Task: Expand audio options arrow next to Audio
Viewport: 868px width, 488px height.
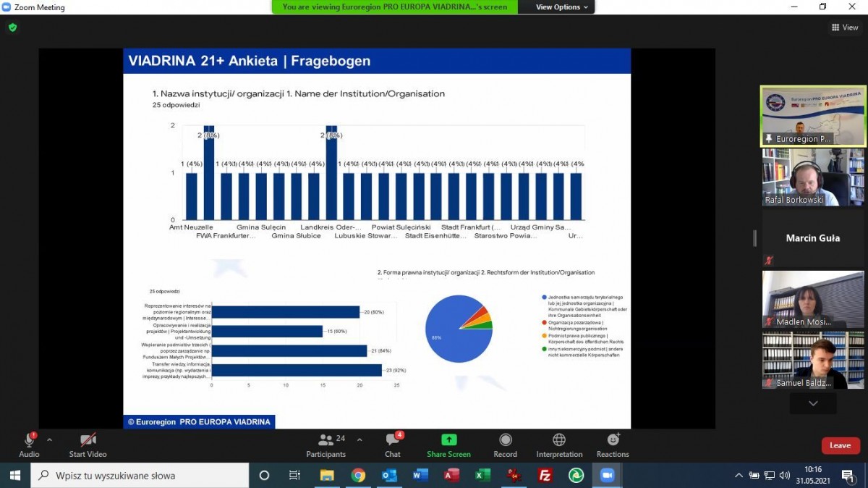Action: click(49, 439)
